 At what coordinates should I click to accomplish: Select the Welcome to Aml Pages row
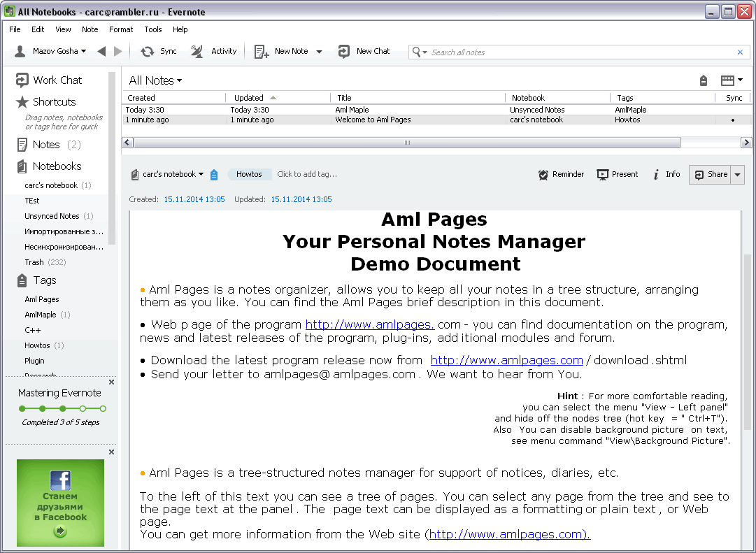click(x=437, y=120)
